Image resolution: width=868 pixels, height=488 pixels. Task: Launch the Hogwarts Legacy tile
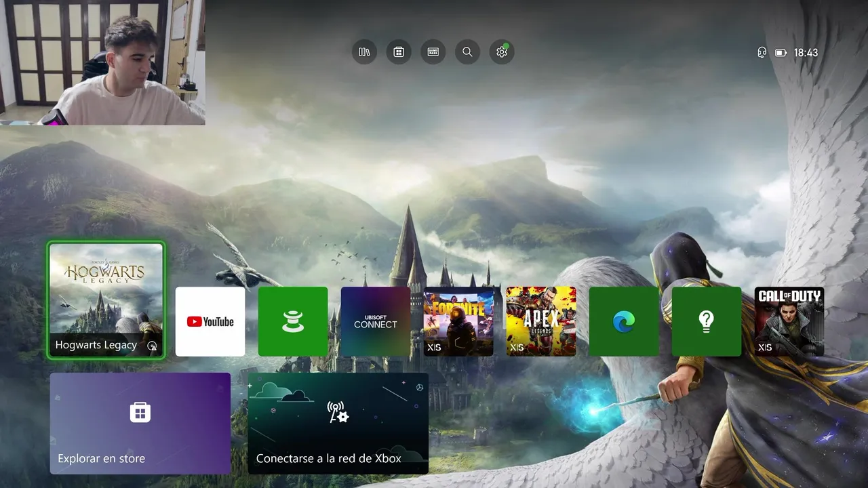click(106, 300)
